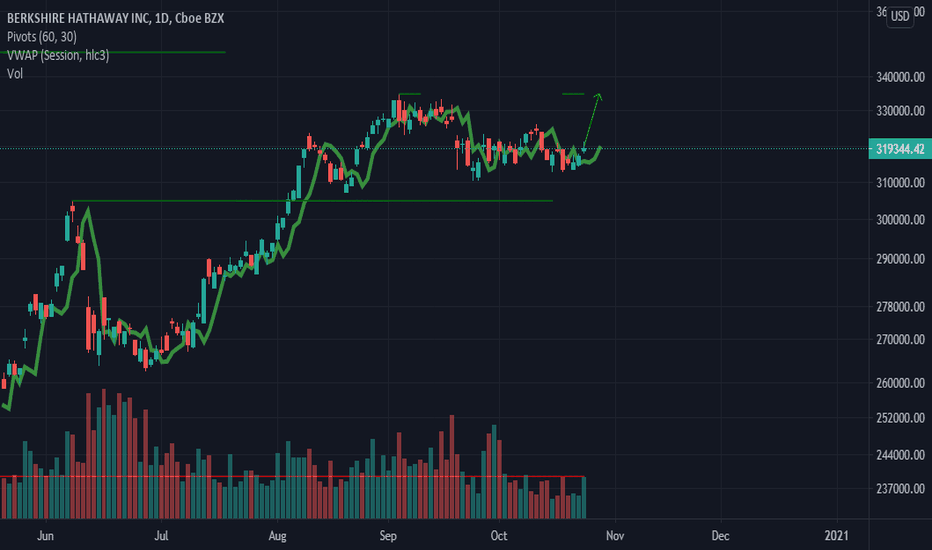Click the 278000.00 price axis label

pyautogui.click(x=900, y=307)
